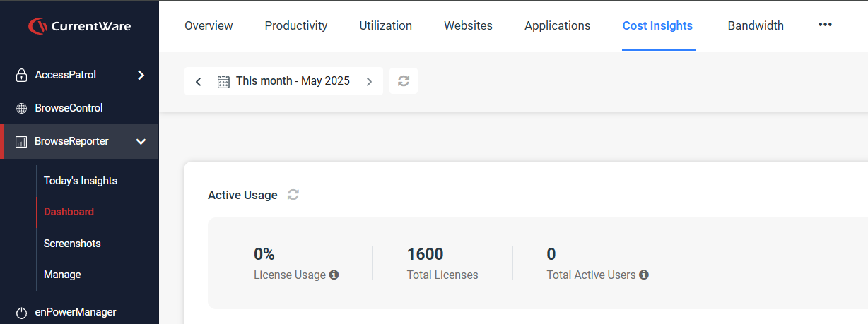Refresh data using the toolbar refresh icon

pos(404,81)
